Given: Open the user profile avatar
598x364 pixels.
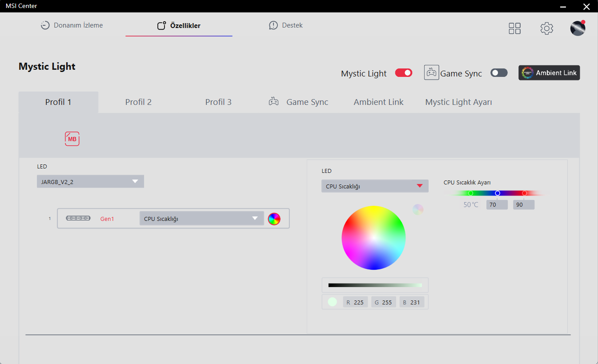Looking at the screenshot, I should [578, 28].
